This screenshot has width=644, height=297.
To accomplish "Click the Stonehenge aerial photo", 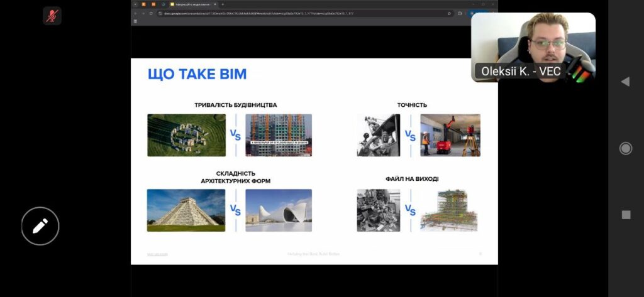I will point(178,135).
